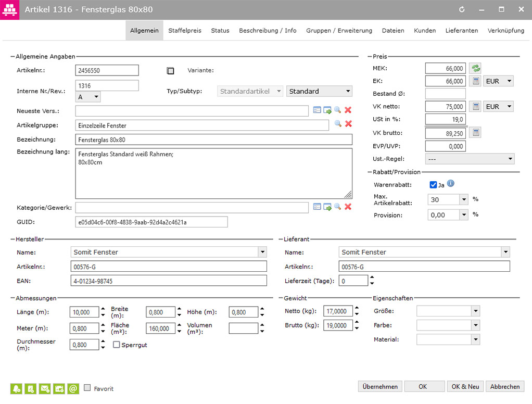532x404 pixels.
Task: Search Artikelgruppe with the magnifier icon
Action: tap(338, 123)
